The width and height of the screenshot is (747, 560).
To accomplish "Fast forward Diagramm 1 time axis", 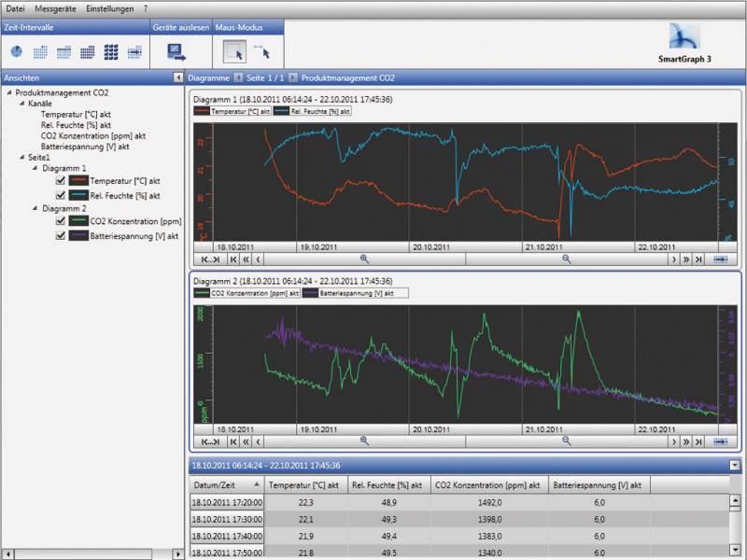I will (686, 259).
